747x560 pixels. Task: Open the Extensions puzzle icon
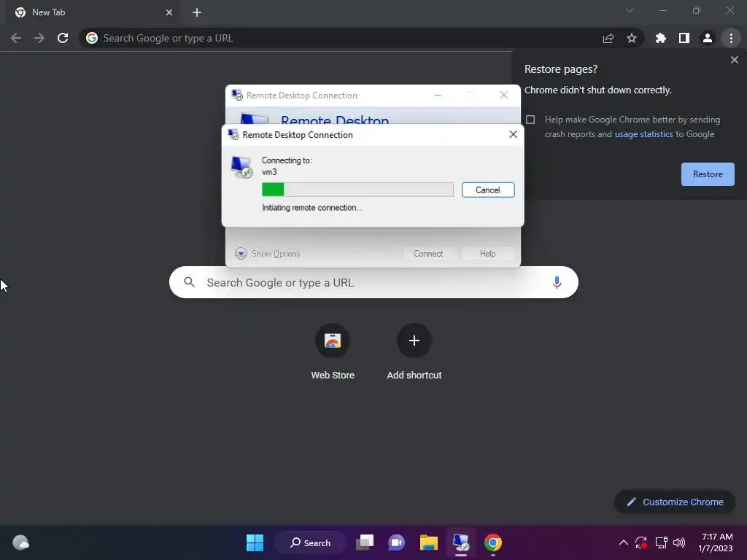click(x=661, y=38)
